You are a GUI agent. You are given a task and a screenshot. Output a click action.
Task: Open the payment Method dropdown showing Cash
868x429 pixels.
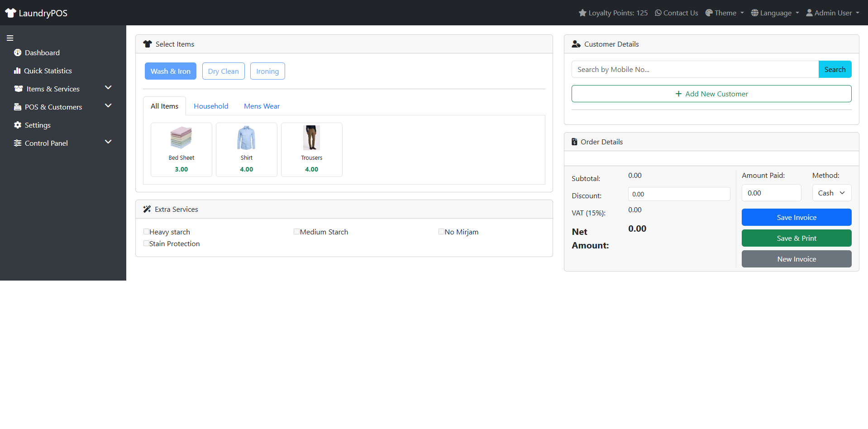coord(831,193)
